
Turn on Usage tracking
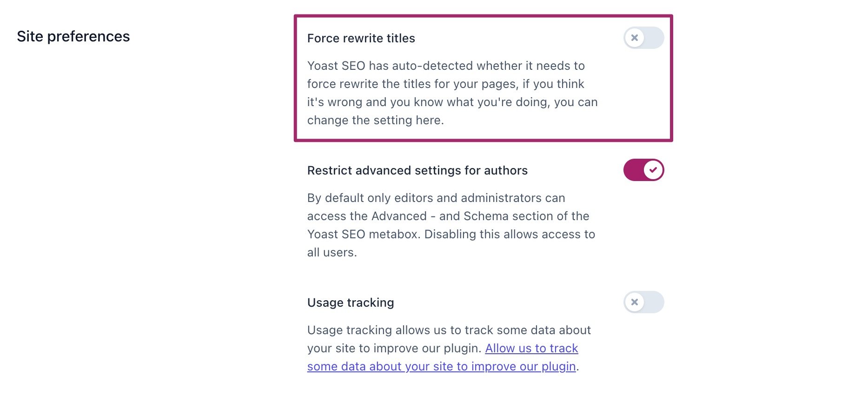pyautogui.click(x=644, y=302)
